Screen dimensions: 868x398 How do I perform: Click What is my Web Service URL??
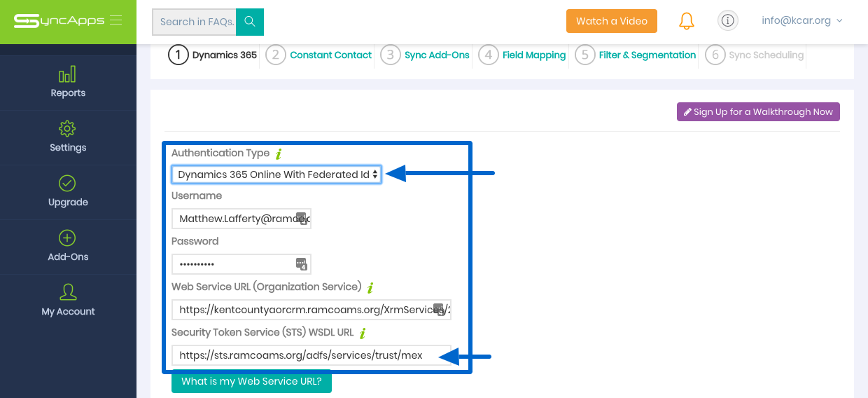pos(251,382)
